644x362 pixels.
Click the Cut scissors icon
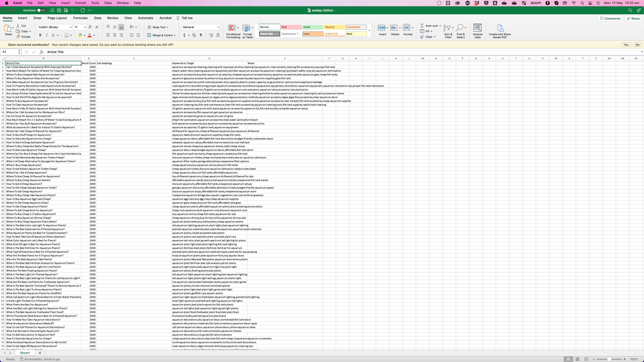pos(18,26)
